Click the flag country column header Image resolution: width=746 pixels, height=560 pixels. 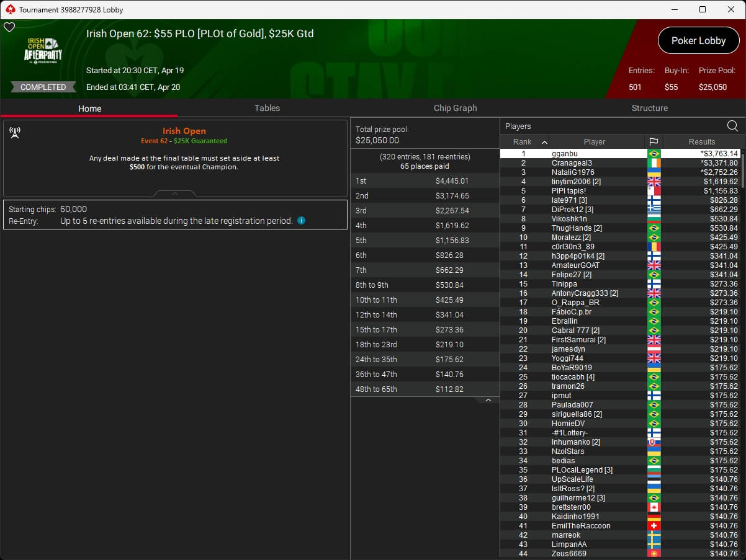click(654, 142)
